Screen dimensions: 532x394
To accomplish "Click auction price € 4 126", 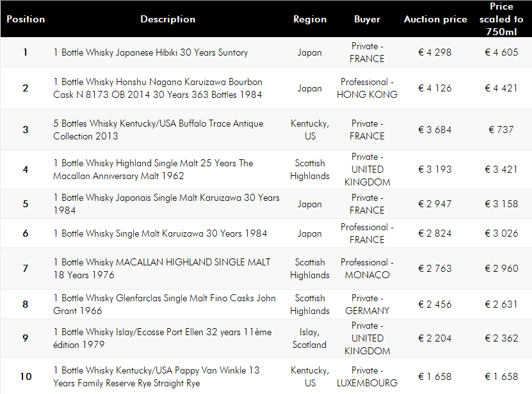I will (x=435, y=88).
